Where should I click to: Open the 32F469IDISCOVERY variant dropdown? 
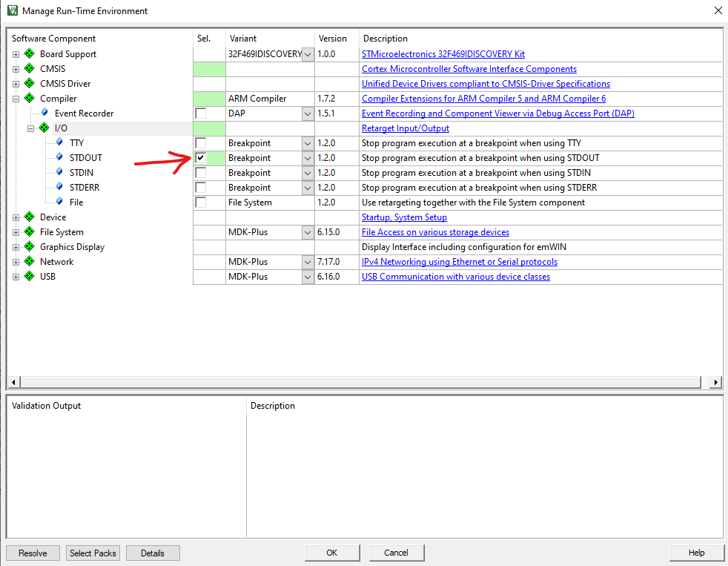tap(308, 54)
